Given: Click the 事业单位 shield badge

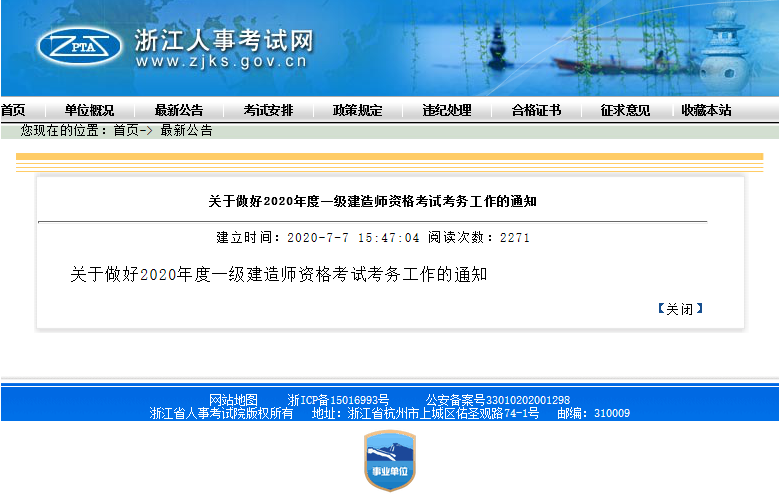Looking at the screenshot, I should pyautogui.click(x=390, y=461).
